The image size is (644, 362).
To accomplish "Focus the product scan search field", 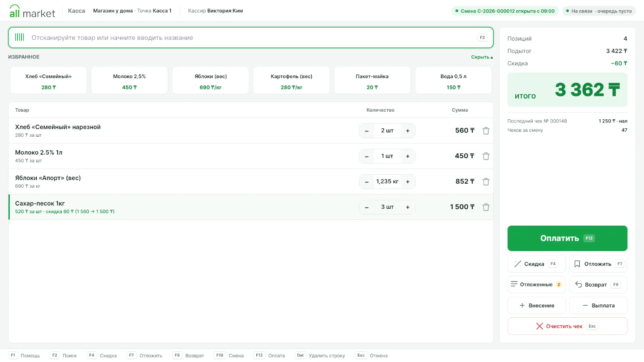I will pyautogui.click(x=251, y=38).
